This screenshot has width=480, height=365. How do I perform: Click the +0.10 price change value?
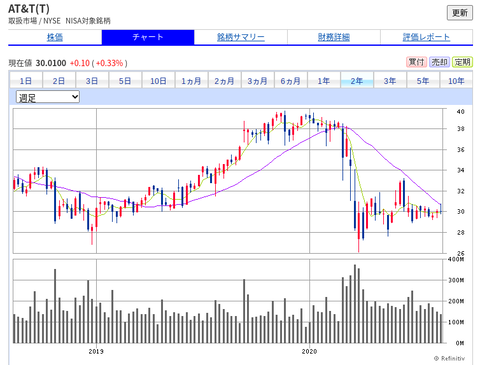tap(80, 63)
